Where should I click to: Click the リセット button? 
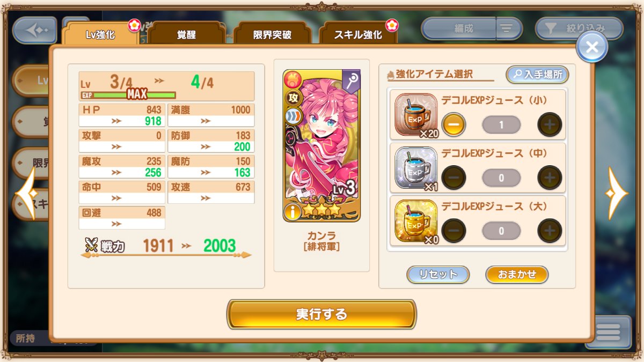pyautogui.click(x=438, y=274)
